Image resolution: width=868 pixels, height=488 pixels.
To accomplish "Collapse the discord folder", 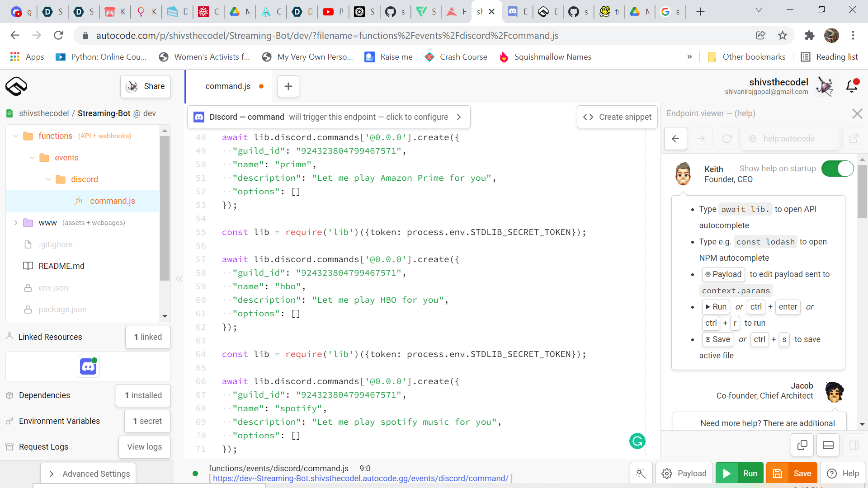I will pyautogui.click(x=48, y=179).
